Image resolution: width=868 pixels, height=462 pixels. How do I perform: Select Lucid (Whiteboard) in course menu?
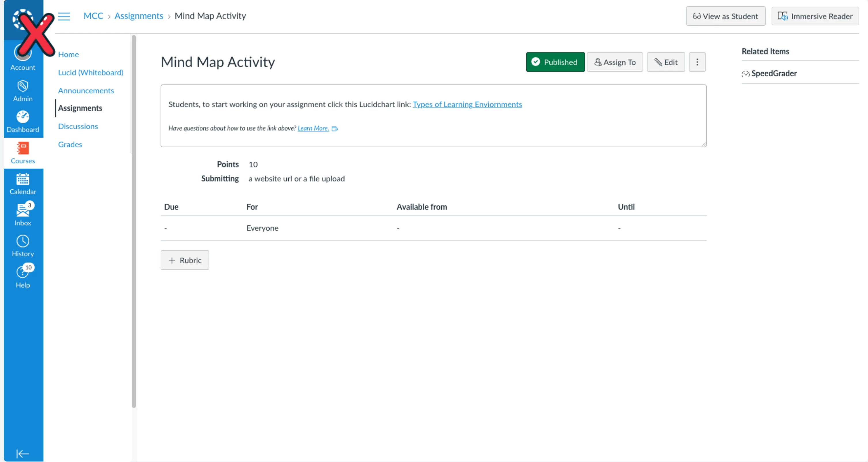90,72
